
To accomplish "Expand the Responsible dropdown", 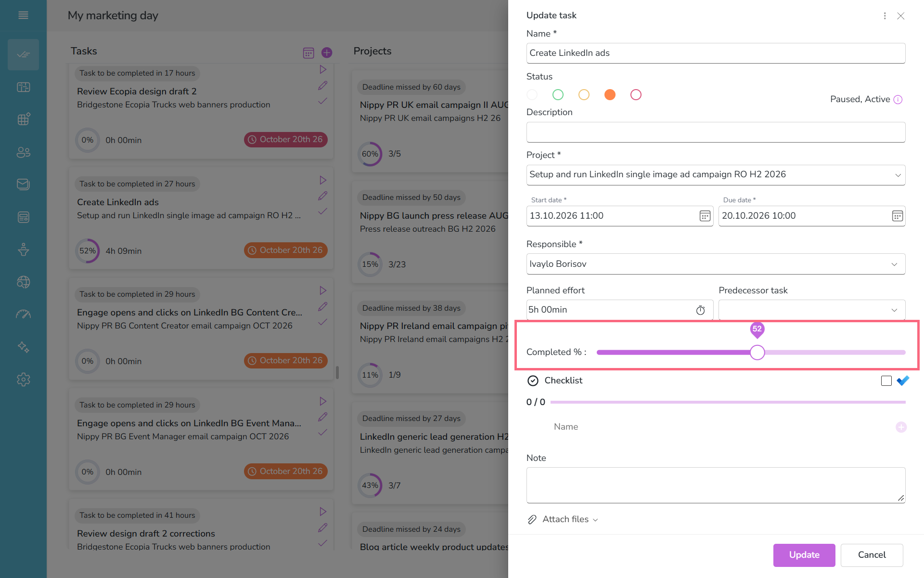I will tap(894, 264).
